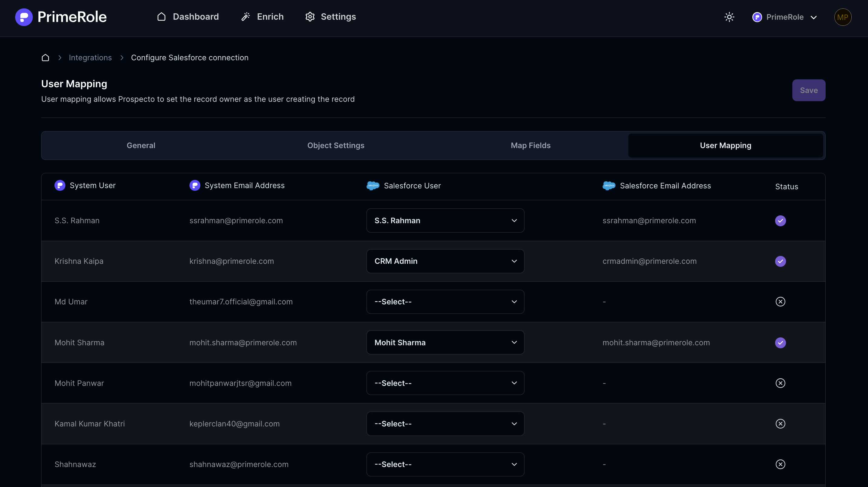The height and width of the screenshot is (487, 868).
Task: Click the Salesforce Email Address column header
Action: [x=666, y=186]
